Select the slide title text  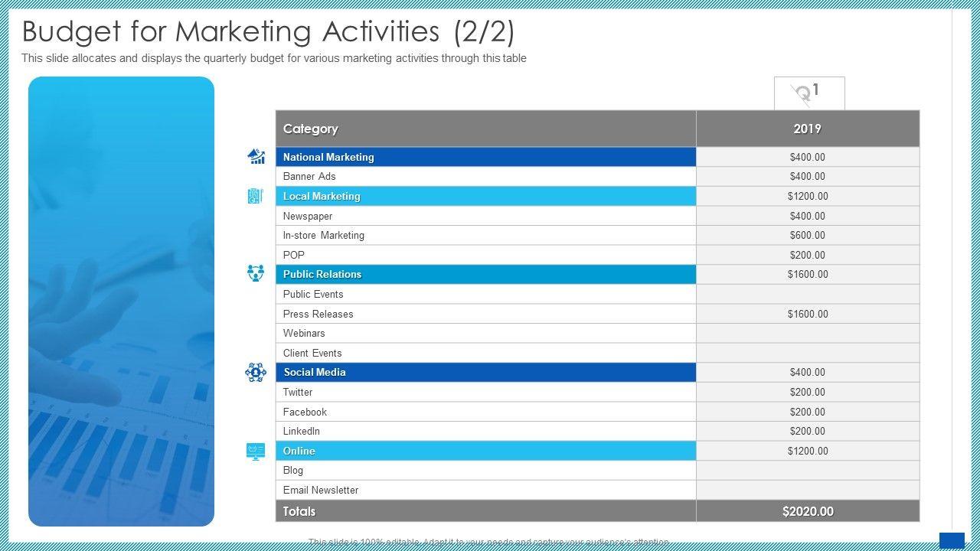click(268, 32)
